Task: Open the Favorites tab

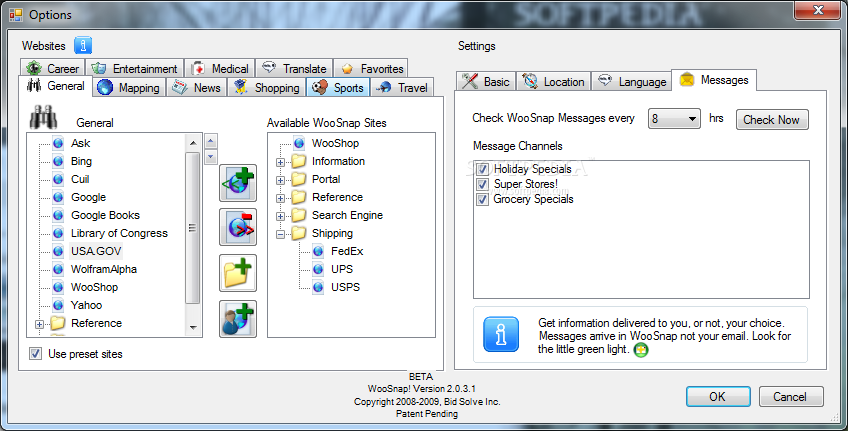Action: [371, 69]
